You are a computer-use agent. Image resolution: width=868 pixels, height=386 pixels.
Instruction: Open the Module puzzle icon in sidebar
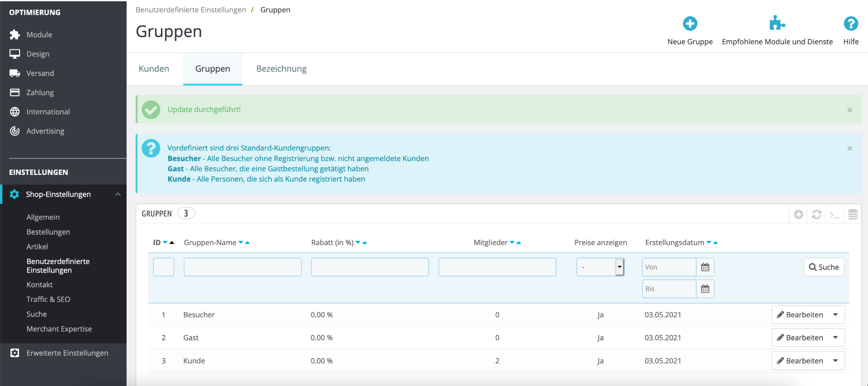tap(15, 35)
